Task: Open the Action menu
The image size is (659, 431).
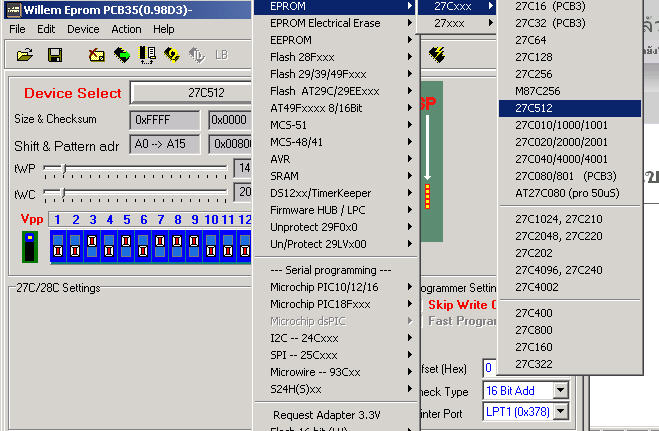Action: (126, 29)
